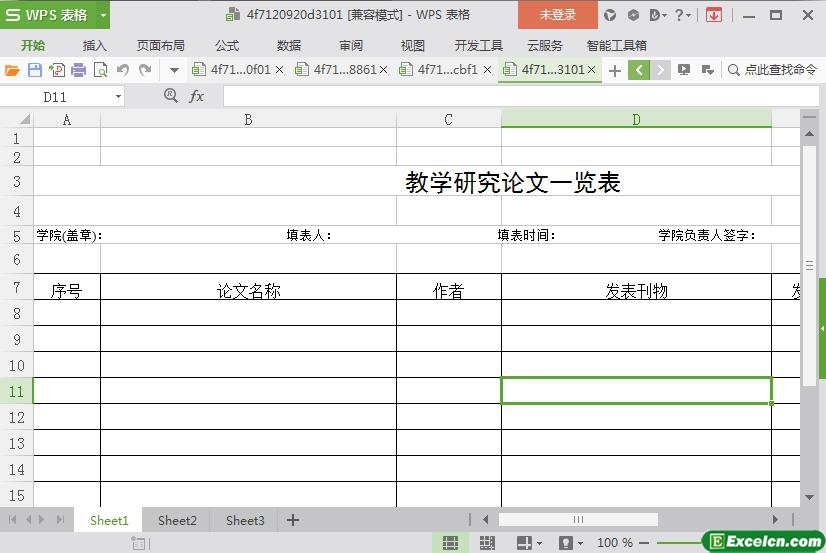
Task: Open the 插入 ribbon tab
Action: [x=95, y=46]
